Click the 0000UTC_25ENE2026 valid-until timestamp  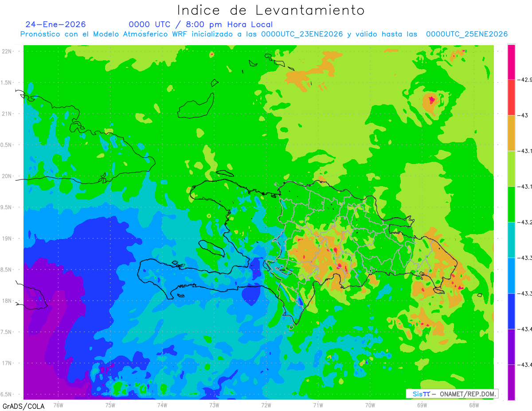pos(466,34)
